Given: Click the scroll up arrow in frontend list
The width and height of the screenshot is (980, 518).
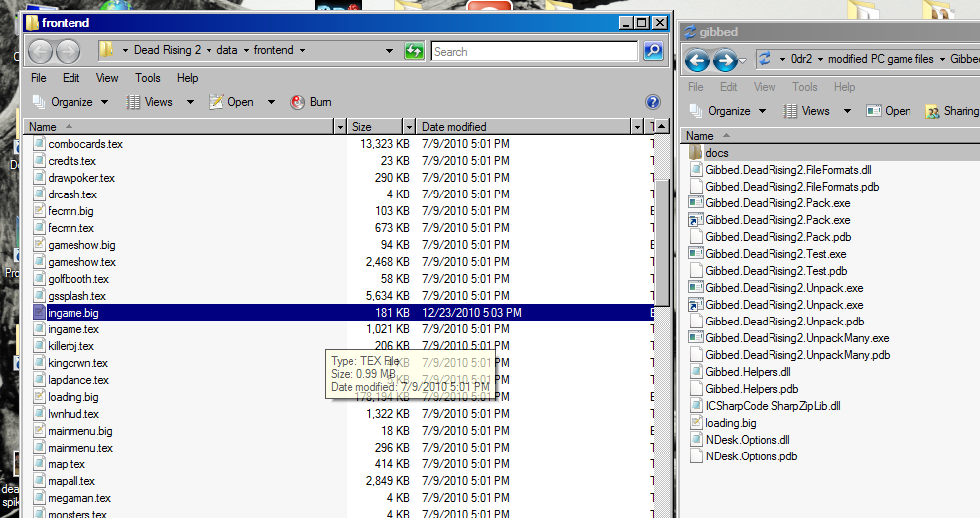Looking at the screenshot, I should point(661,127).
